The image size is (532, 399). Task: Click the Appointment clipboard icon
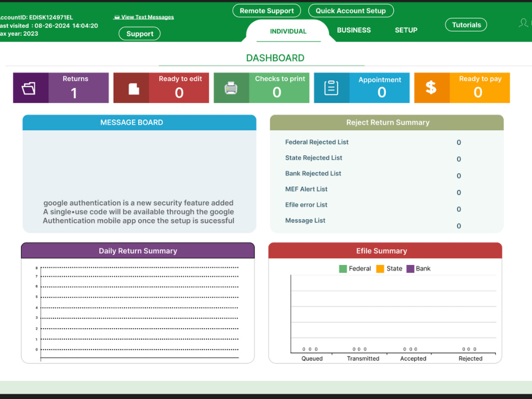331,88
